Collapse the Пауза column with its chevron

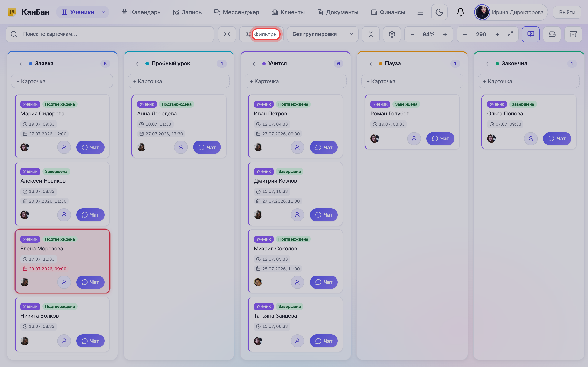click(370, 64)
